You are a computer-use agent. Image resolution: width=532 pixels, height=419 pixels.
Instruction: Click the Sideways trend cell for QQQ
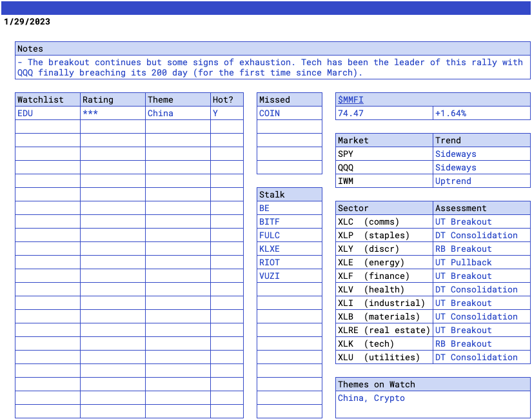pyautogui.click(x=482, y=167)
